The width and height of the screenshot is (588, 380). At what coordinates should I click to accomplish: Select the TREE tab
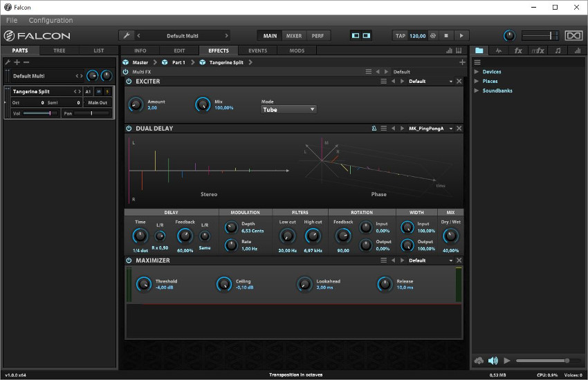tap(59, 50)
